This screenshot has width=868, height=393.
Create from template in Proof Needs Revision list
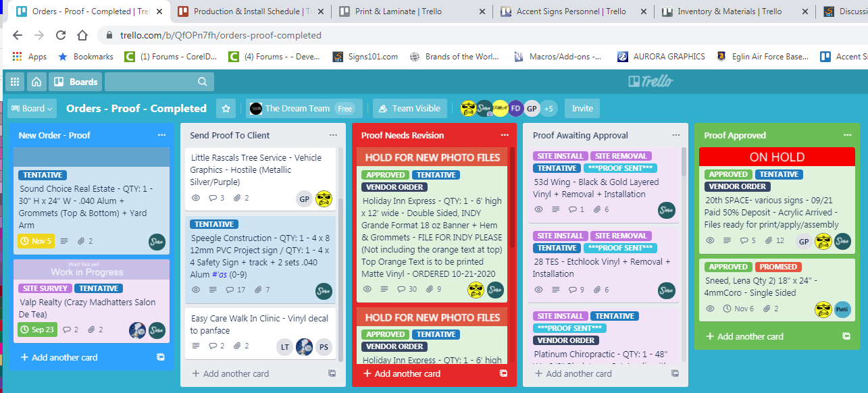coord(504,373)
